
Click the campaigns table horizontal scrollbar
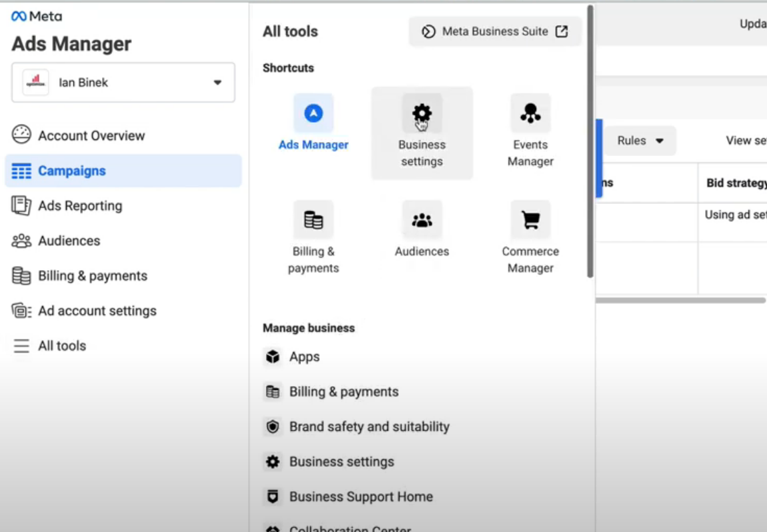click(x=681, y=300)
